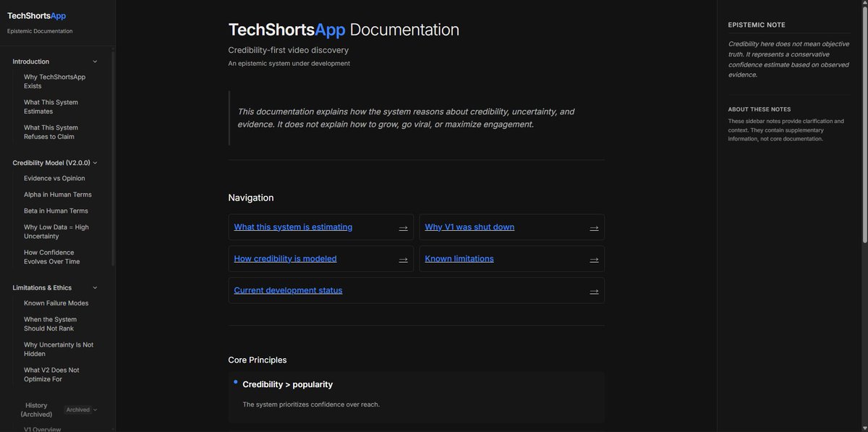The image size is (868, 432).
Task: Collapse the Introduction section chevron
Action: 95,62
